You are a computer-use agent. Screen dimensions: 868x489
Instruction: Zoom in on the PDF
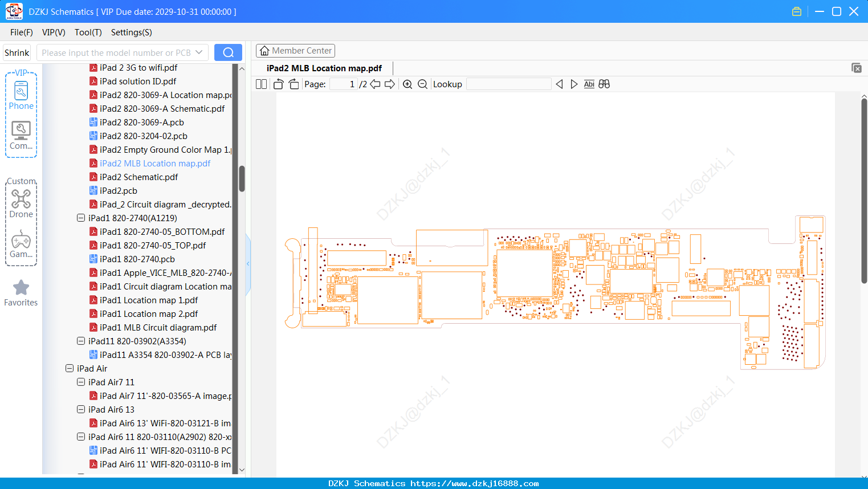tap(407, 84)
